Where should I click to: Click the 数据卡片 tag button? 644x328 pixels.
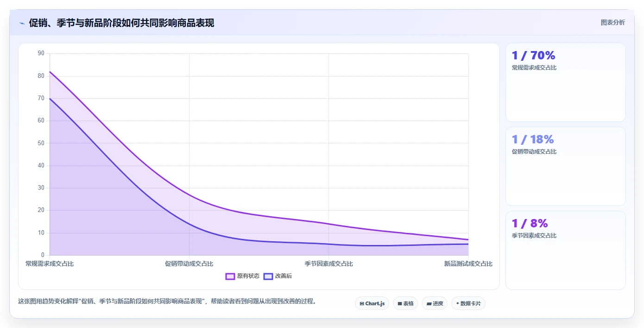(468, 303)
